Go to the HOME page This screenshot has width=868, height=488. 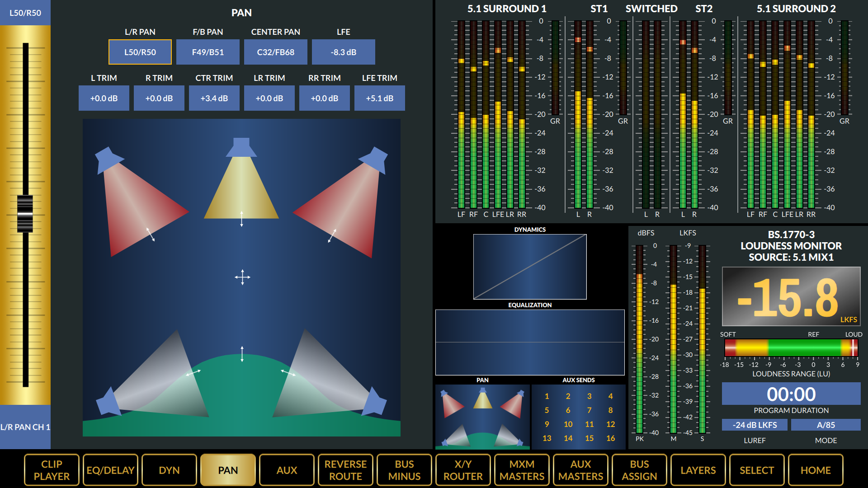(x=816, y=470)
